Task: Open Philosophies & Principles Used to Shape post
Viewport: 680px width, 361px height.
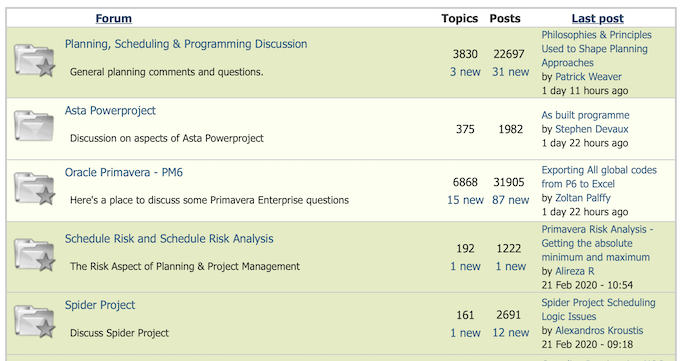Action: tap(596, 49)
